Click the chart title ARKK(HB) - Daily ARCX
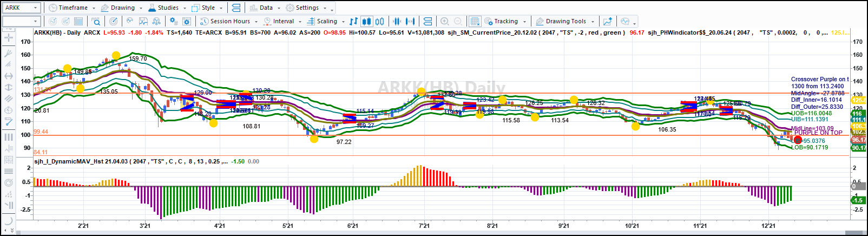868x236 pixels. point(67,32)
